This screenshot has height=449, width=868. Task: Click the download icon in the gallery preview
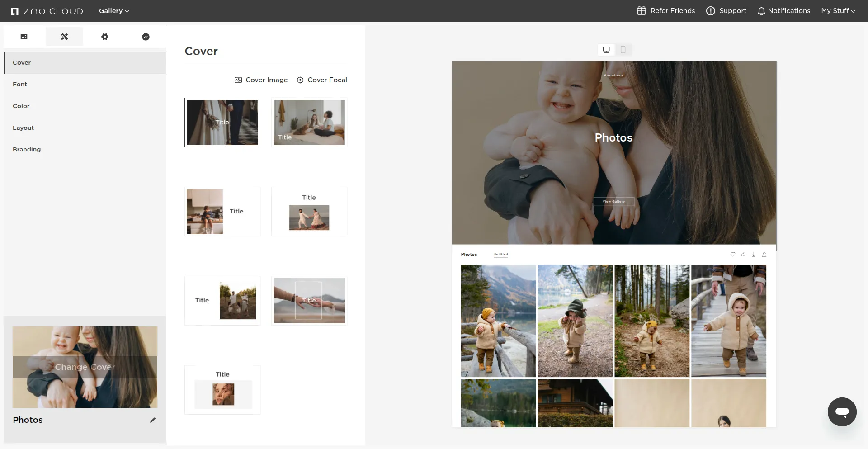click(754, 255)
